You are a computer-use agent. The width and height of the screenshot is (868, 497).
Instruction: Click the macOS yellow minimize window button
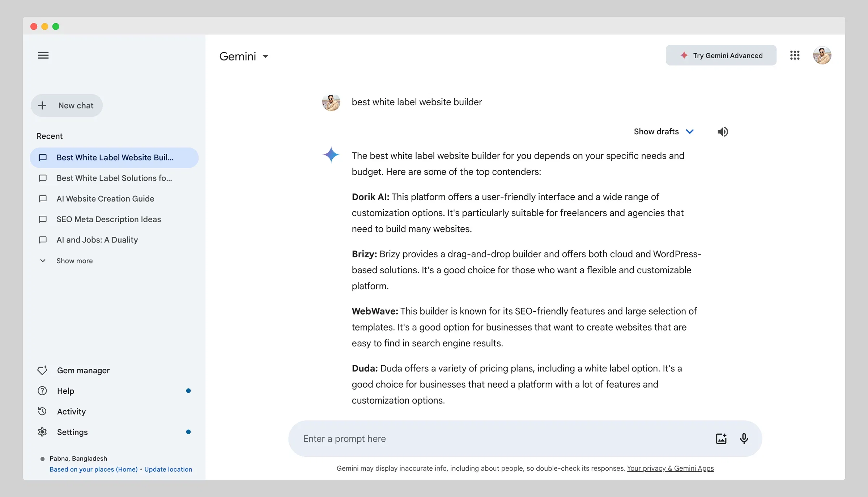(45, 26)
